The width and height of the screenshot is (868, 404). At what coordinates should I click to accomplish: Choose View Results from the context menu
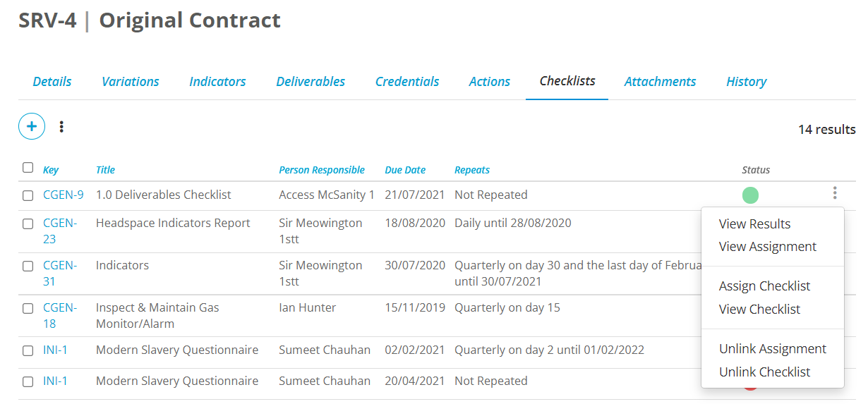pos(754,224)
